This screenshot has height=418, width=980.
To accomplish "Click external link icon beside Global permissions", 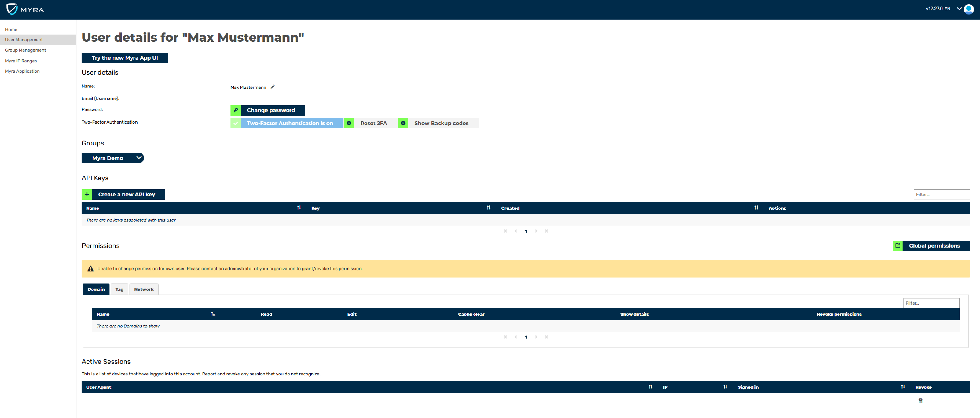I will coord(897,246).
